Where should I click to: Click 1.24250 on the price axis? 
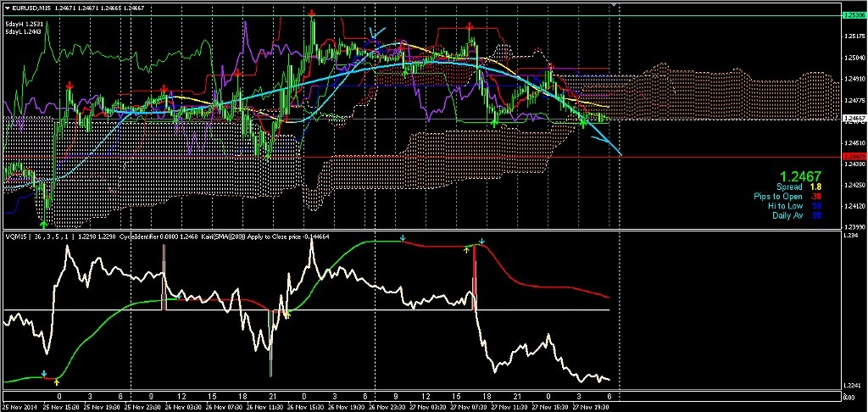point(854,185)
